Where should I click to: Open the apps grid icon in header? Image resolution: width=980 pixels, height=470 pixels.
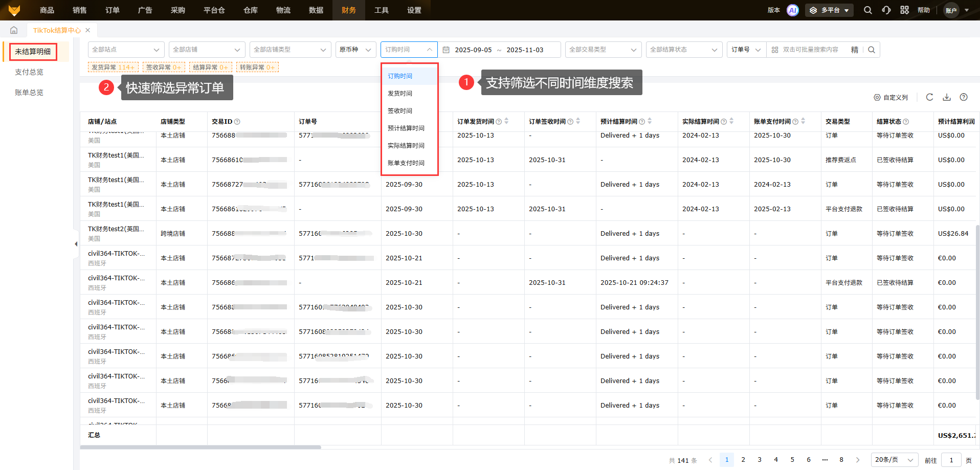point(904,10)
